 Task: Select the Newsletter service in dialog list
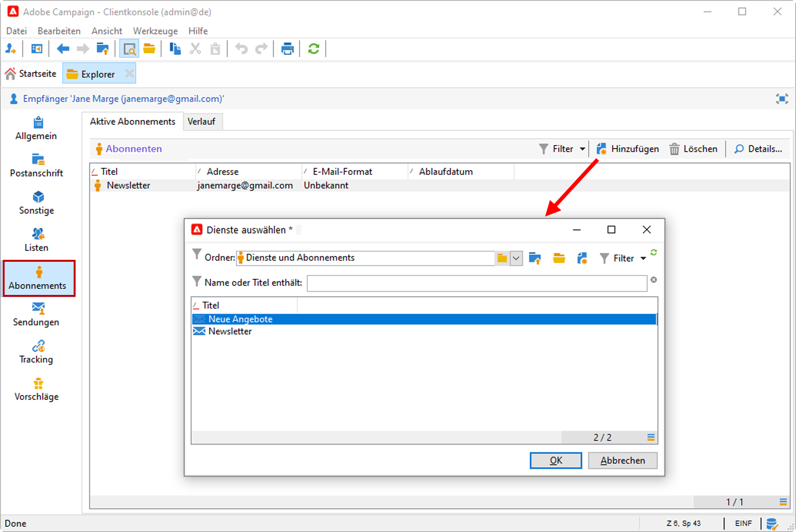(x=230, y=332)
